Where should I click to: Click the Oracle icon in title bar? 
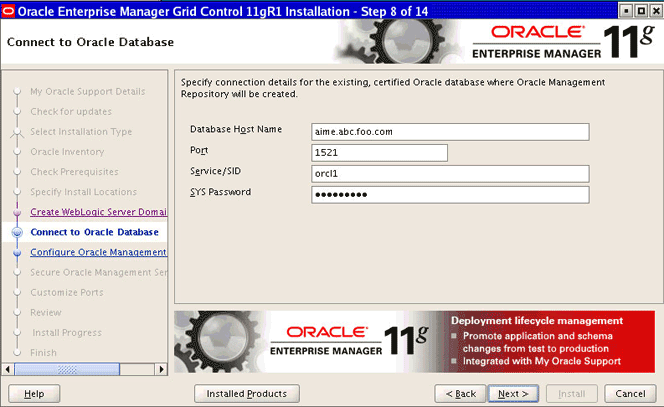(8, 11)
